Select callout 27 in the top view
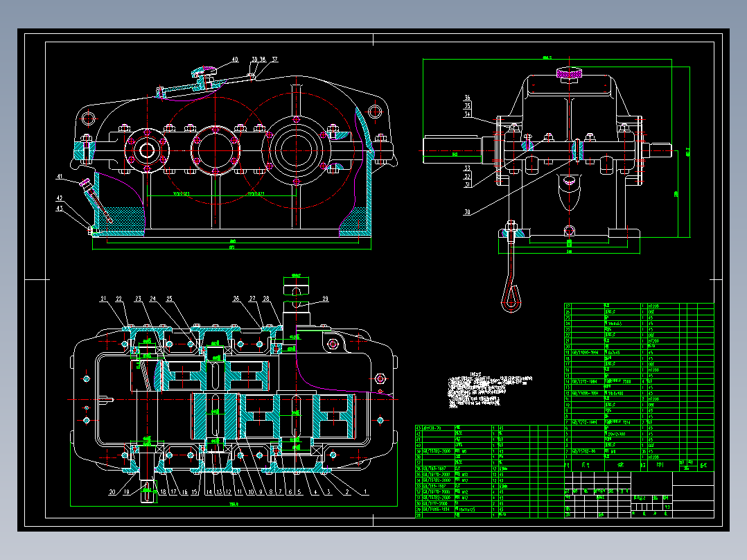 tap(252, 299)
